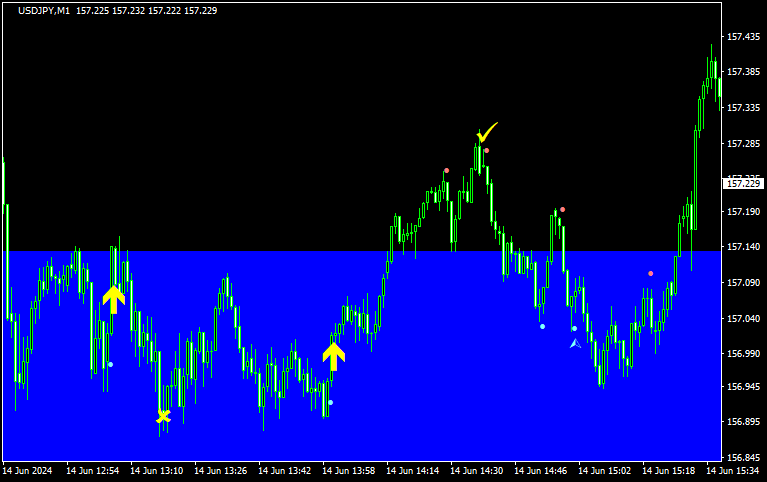This screenshot has width=767, height=482.
Task: Select the yellow X mark near 13:10
Action: click(163, 416)
